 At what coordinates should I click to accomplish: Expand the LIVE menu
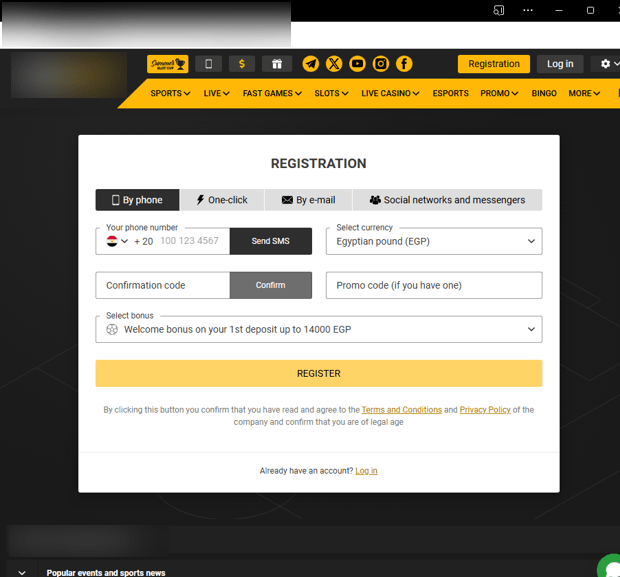216,94
